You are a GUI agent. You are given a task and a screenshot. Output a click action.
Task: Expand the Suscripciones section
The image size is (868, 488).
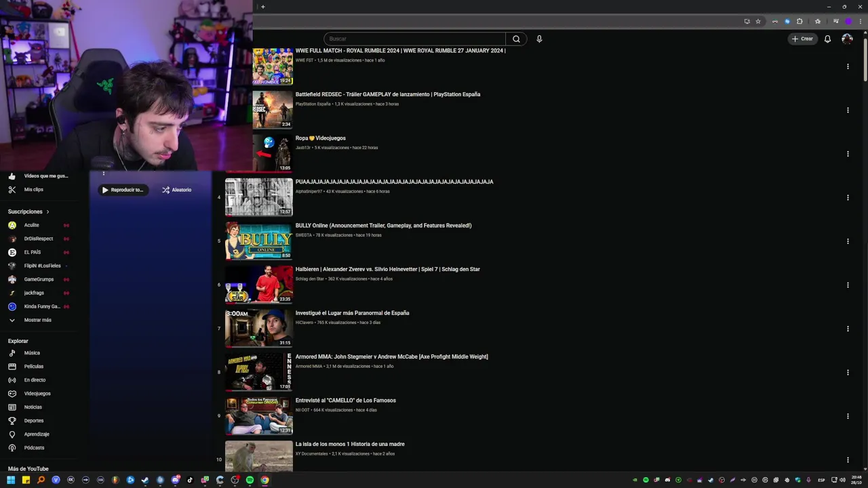click(28, 211)
